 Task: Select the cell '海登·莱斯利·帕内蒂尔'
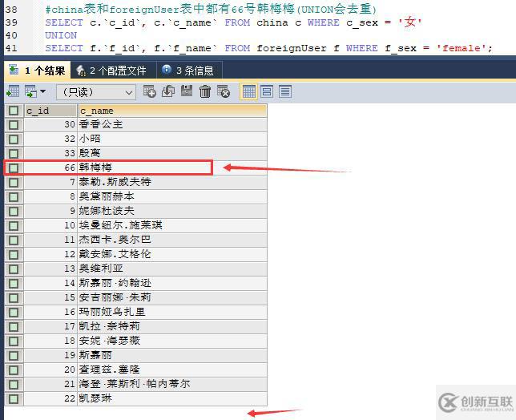click(172, 385)
